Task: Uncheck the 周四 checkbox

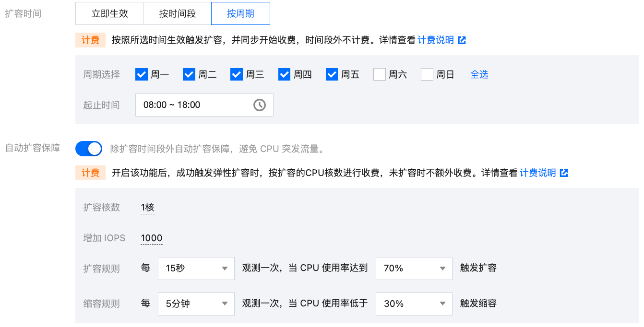Action: [284, 74]
